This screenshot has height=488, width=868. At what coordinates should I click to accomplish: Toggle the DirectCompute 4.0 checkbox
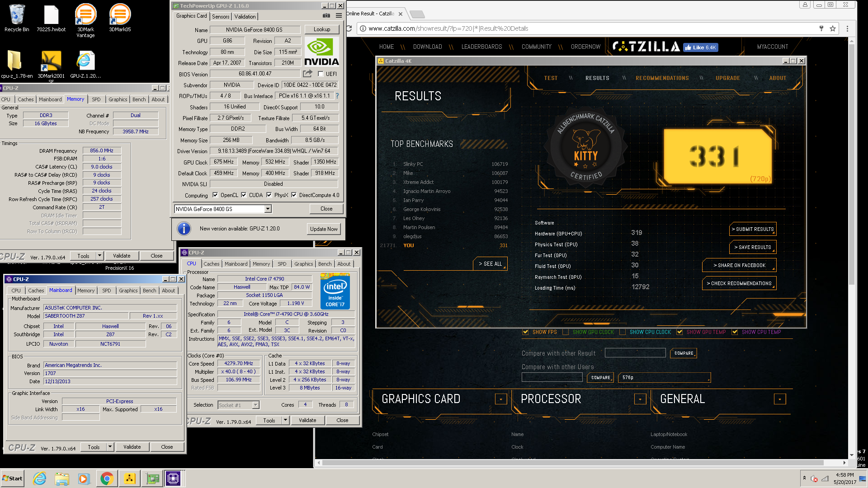[x=294, y=195]
